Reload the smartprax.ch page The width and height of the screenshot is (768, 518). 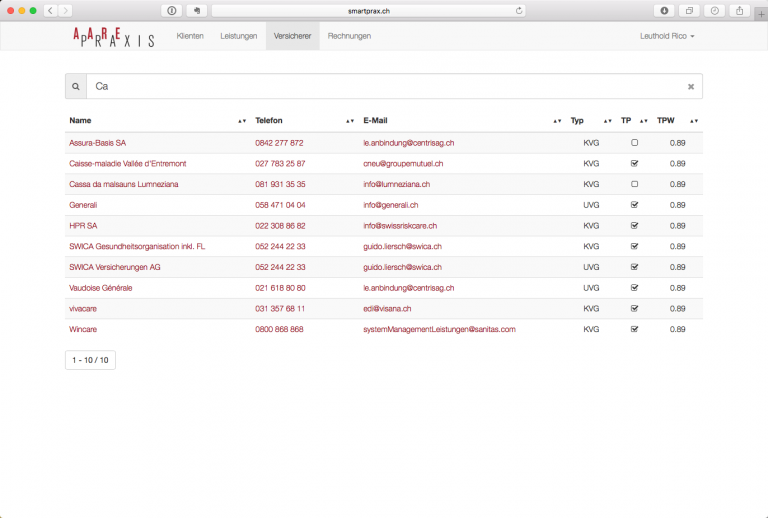pyautogui.click(x=519, y=11)
